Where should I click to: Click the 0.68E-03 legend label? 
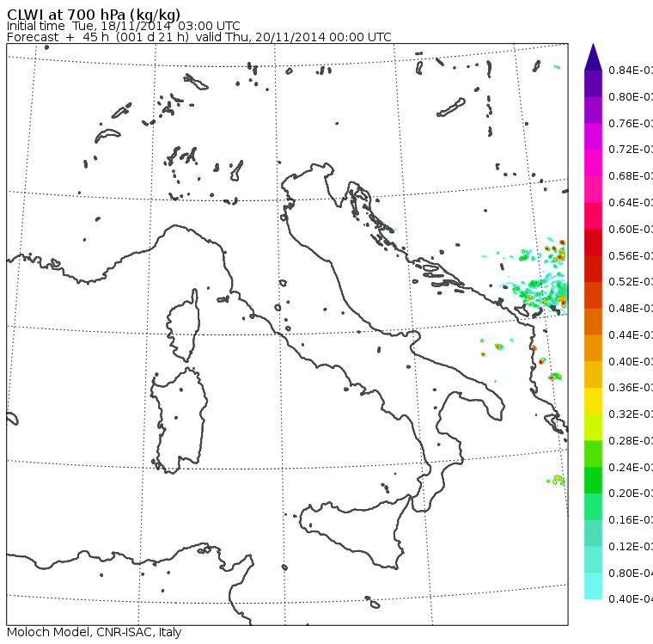(631, 176)
